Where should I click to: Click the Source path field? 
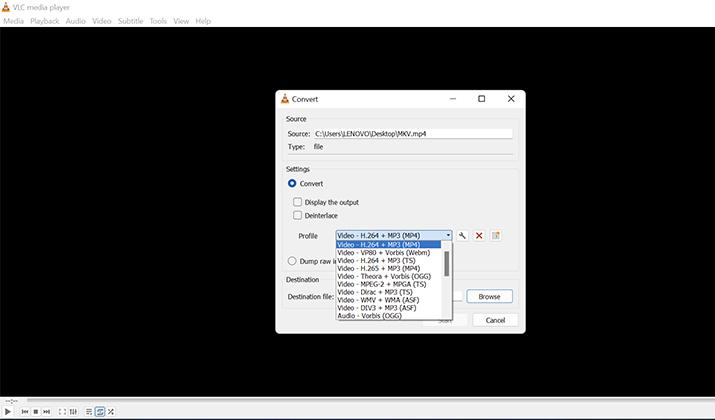tap(413, 134)
